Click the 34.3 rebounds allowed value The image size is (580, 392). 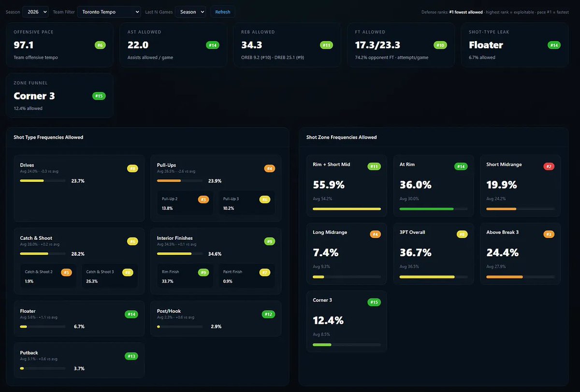(x=252, y=45)
